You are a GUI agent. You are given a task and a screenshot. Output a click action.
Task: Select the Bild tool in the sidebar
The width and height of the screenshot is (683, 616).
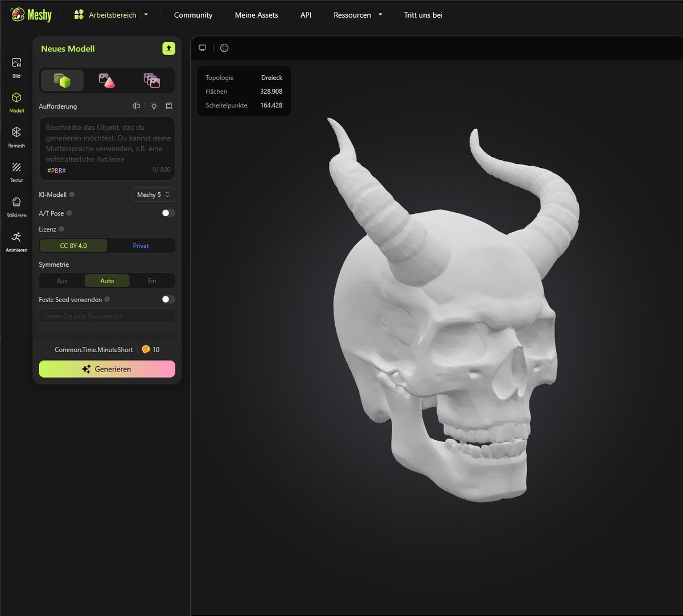(15, 65)
